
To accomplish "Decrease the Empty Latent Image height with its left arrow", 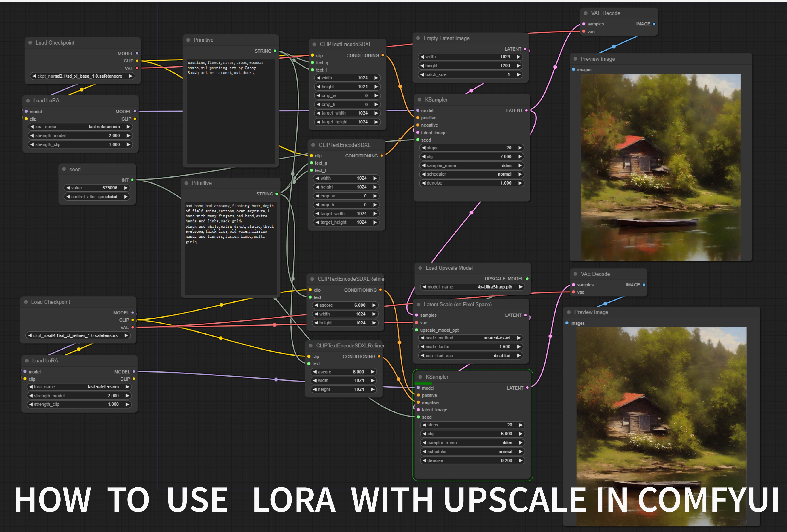I will point(422,66).
